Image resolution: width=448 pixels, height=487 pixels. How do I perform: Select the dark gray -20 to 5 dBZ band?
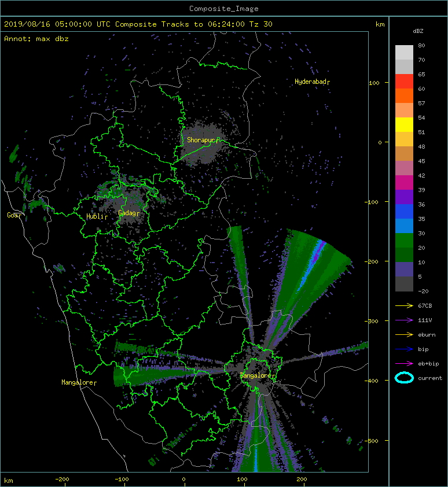tap(404, 284)
